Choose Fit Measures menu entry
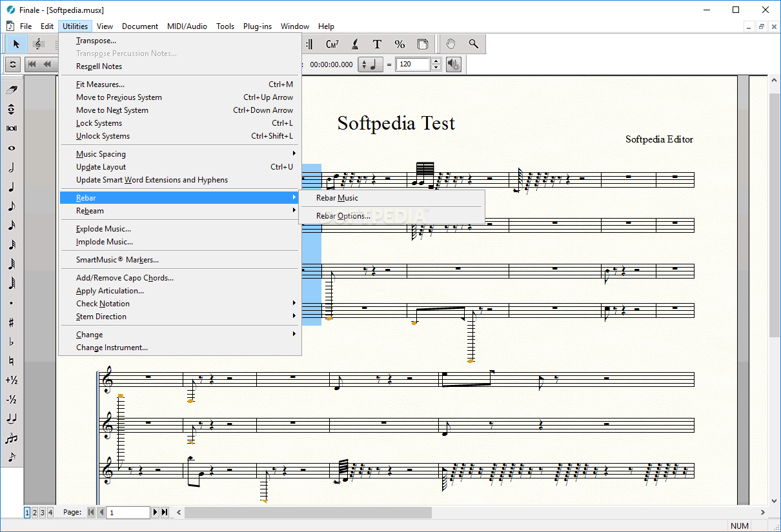 coord(180,84)
